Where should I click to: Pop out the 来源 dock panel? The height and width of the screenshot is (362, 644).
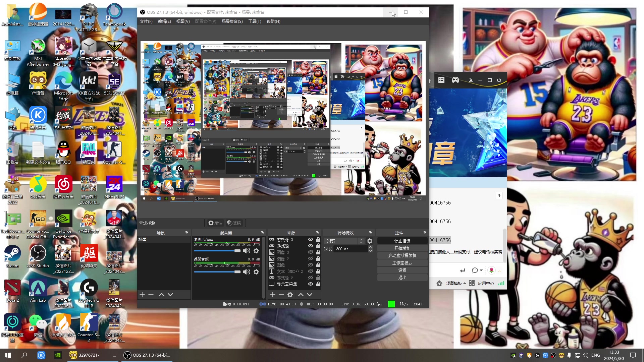pyautogui.click(x=317, y=233)
